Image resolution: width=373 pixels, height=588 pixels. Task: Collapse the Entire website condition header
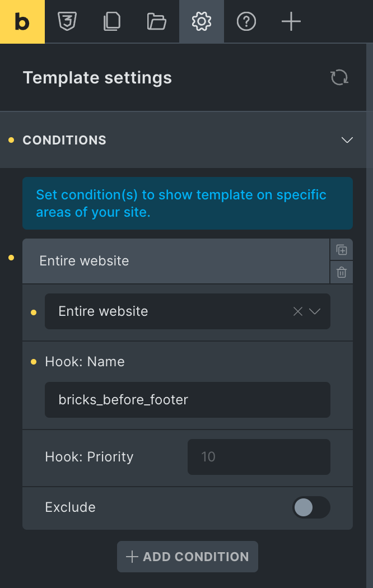pyautogui.click(x=176, y=261)
